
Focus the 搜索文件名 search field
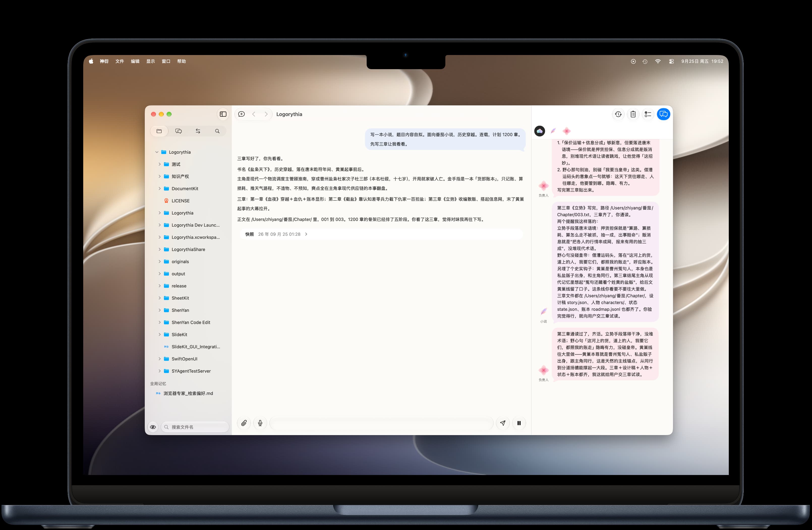(195, 427)
